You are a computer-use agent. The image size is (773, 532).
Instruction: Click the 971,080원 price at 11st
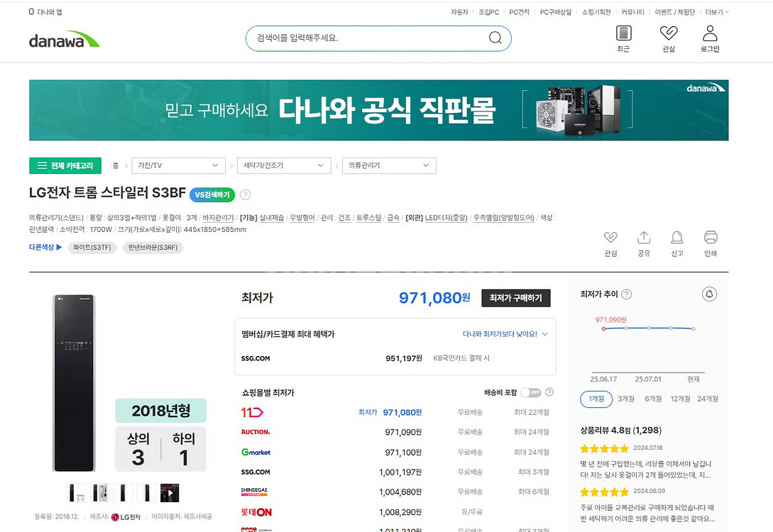click(x=402, y=412)
